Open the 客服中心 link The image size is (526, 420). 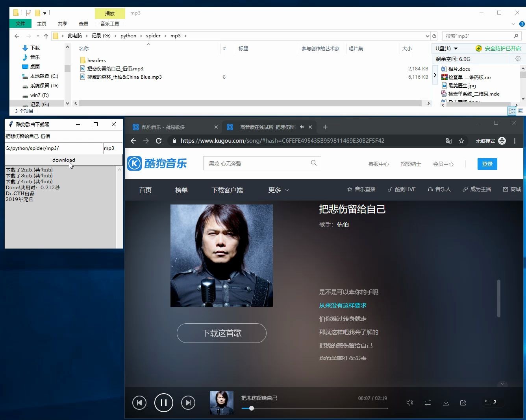pyautogui.click(x=379, y=164)
